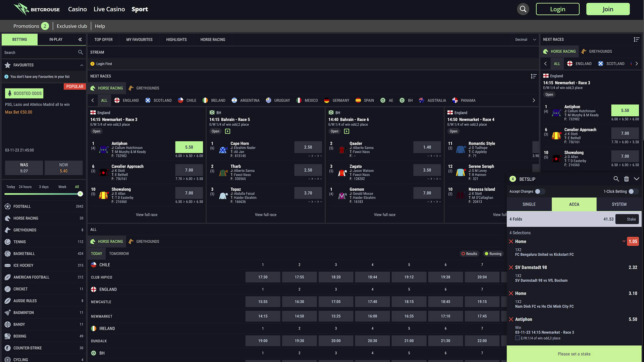Switch betslip to SYSTEM tab
This screenshot has height=362, width=644.
point(619,204)
